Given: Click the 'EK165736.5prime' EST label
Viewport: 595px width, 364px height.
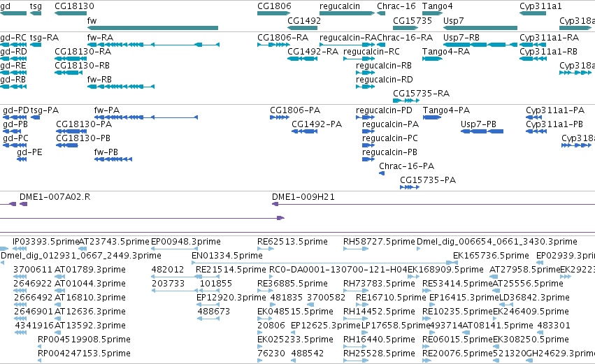Looking at the screenshot, I should click(x=491, y=256).
